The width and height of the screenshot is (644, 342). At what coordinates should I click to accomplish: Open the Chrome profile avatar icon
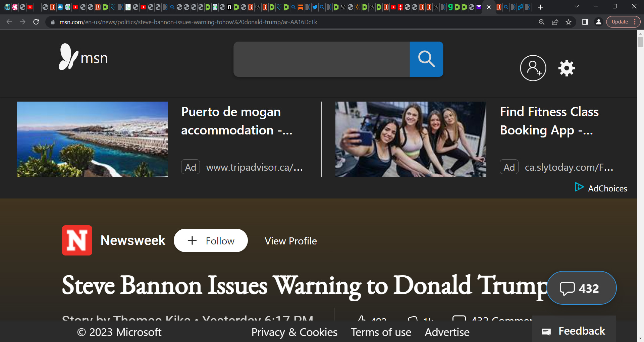pyautogui.click(x=598, y=22)
